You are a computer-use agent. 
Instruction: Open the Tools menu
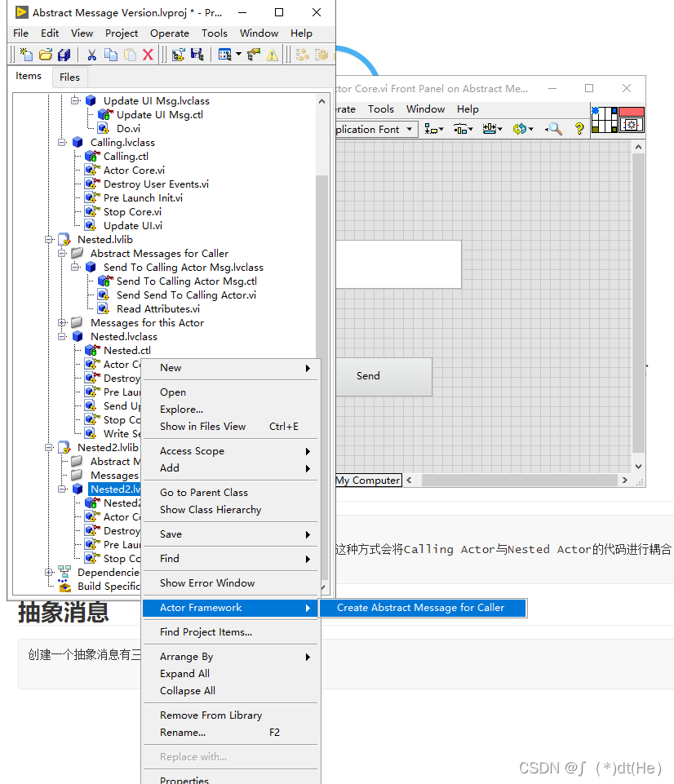pos(215,33)
